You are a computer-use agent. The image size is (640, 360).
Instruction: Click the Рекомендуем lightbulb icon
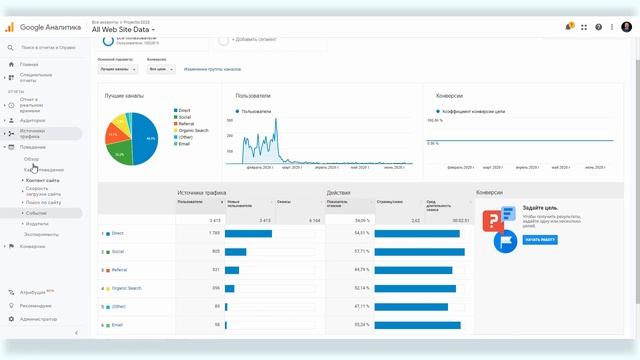11,306
